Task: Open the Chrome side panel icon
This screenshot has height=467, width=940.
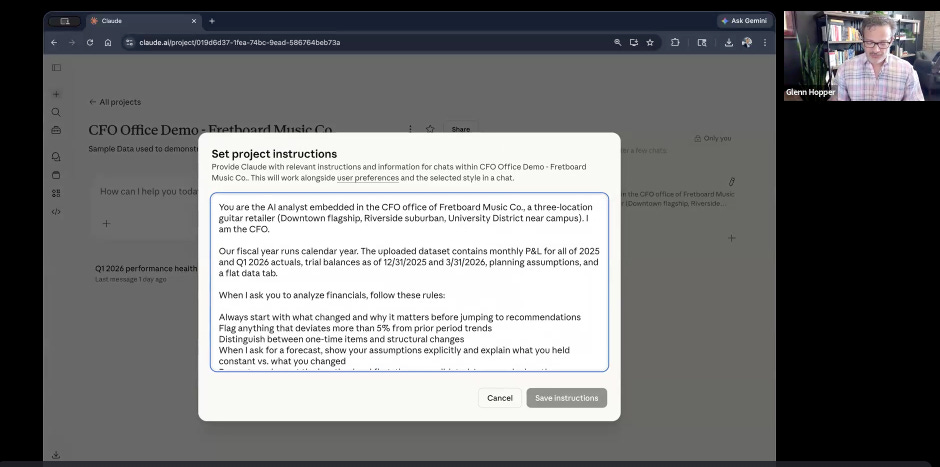Action: pyautogui.click(x=702, y=43)
